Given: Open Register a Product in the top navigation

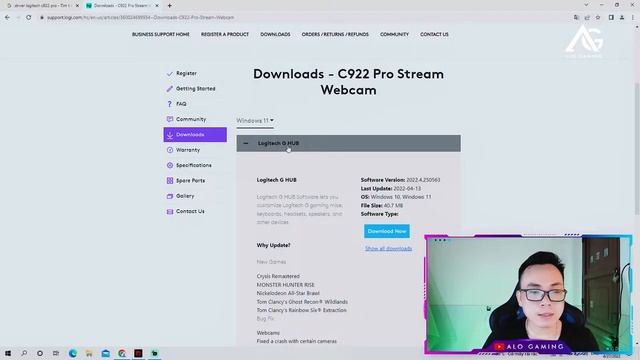Looking at the screenshot, I should tap(224, 34).
